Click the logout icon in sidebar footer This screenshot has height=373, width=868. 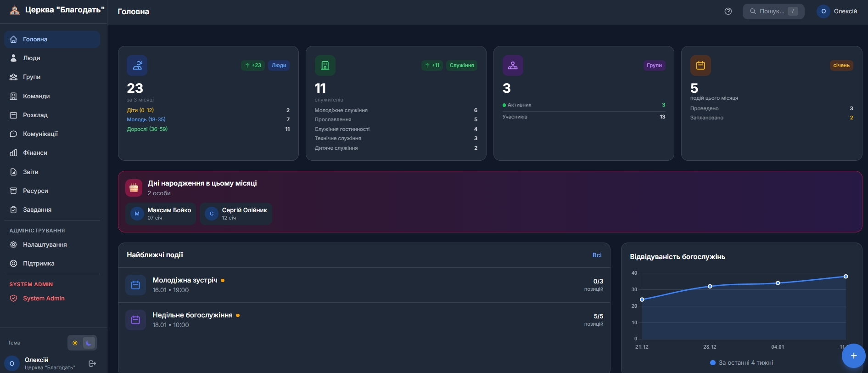coord(92,363)
